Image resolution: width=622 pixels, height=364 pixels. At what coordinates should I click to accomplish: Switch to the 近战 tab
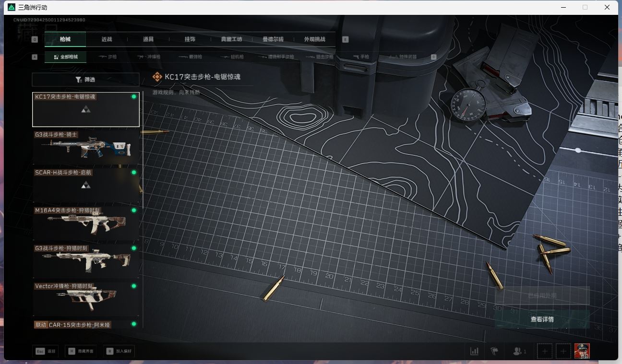107,39
